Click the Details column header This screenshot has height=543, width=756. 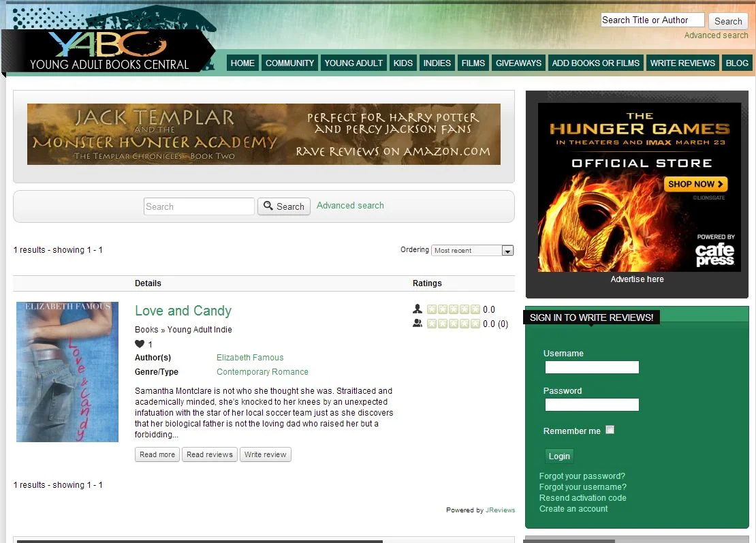[x=148, y=283]
